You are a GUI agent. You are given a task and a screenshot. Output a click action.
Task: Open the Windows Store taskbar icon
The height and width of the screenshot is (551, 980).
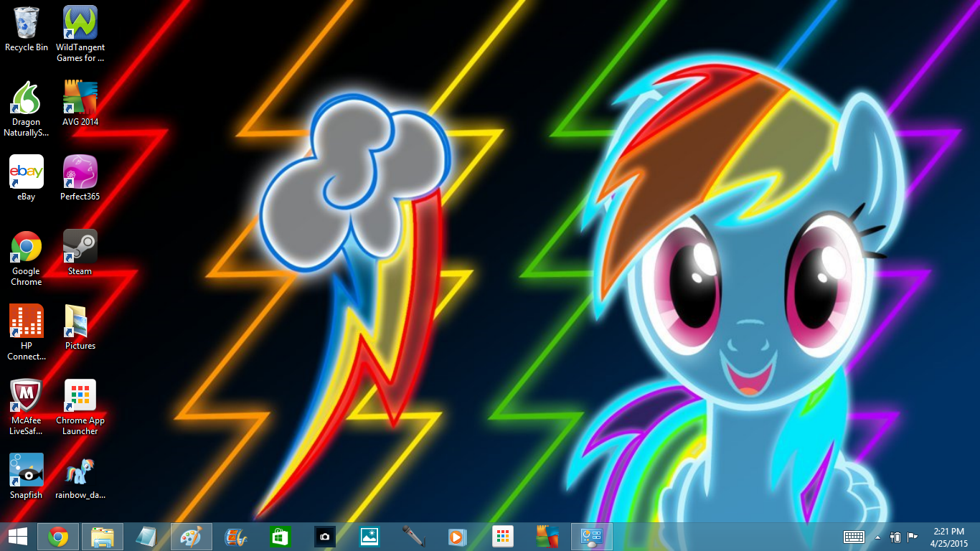pyautogui.click(x=280, y=537)
